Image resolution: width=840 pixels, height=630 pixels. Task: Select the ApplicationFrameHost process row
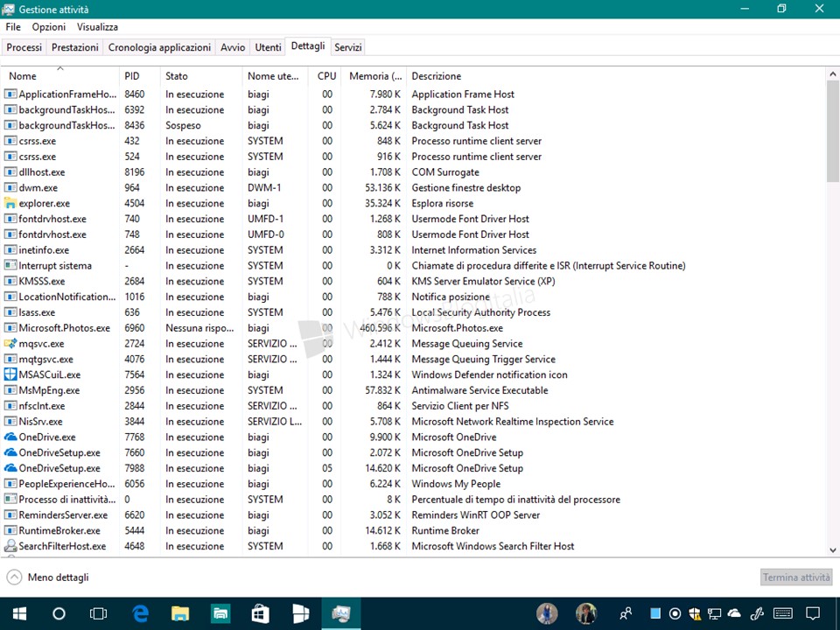tap(413, 94)
